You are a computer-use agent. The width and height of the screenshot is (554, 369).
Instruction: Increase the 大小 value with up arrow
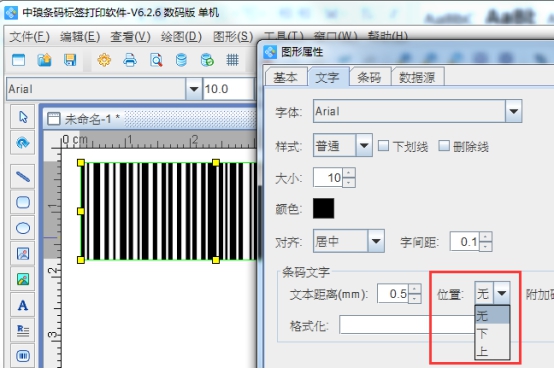349,173
